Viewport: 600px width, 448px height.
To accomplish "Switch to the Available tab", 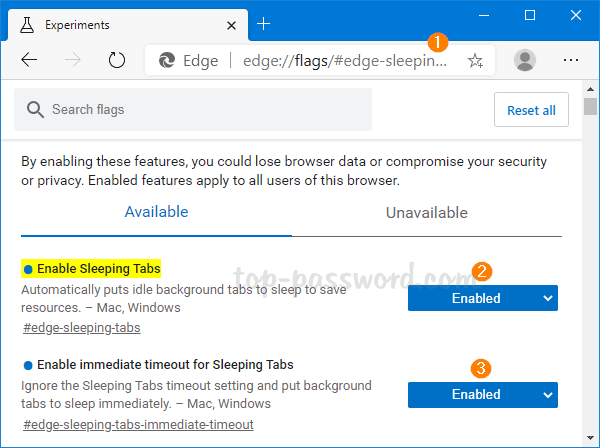I will pos(156,212).
